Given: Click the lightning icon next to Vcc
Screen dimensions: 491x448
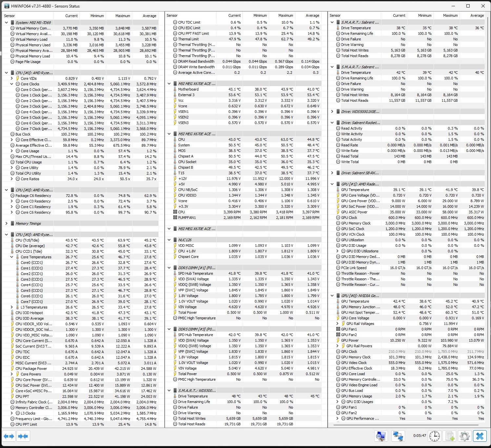Looking at the screenshot, I should [175, 100].
